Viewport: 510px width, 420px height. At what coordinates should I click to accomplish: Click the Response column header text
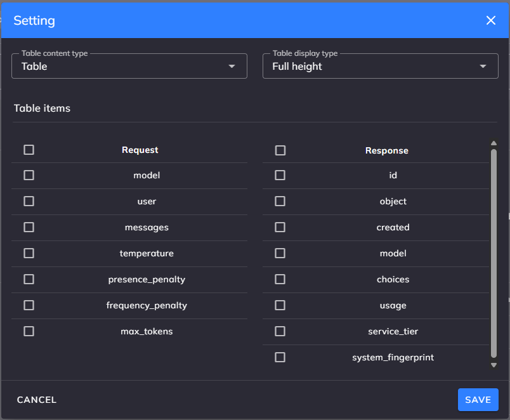pos(387,150)
